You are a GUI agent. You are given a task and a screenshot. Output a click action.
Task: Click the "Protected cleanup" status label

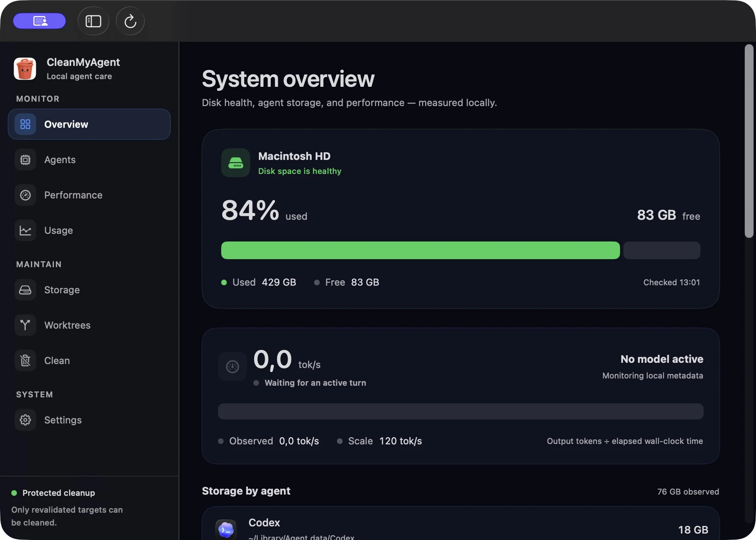point(59,493)
